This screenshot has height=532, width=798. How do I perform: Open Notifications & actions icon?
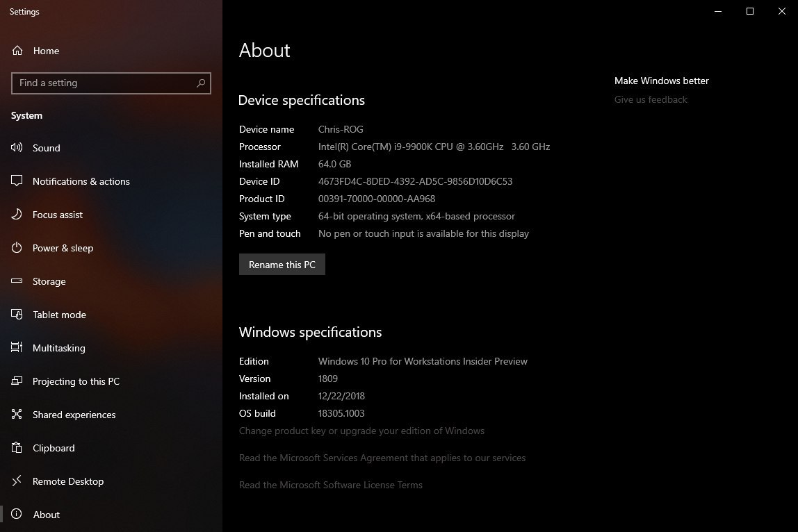tap(17, 181)
